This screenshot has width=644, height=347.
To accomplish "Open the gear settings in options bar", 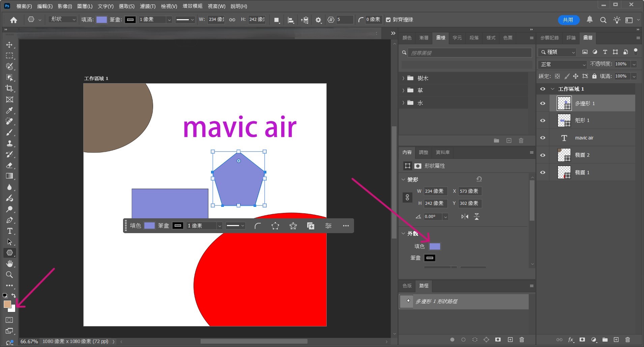I will (318, 20).
